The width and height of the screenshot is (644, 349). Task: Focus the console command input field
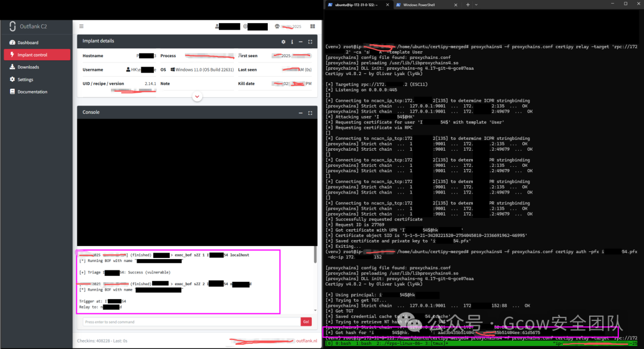tap(191, 322)
